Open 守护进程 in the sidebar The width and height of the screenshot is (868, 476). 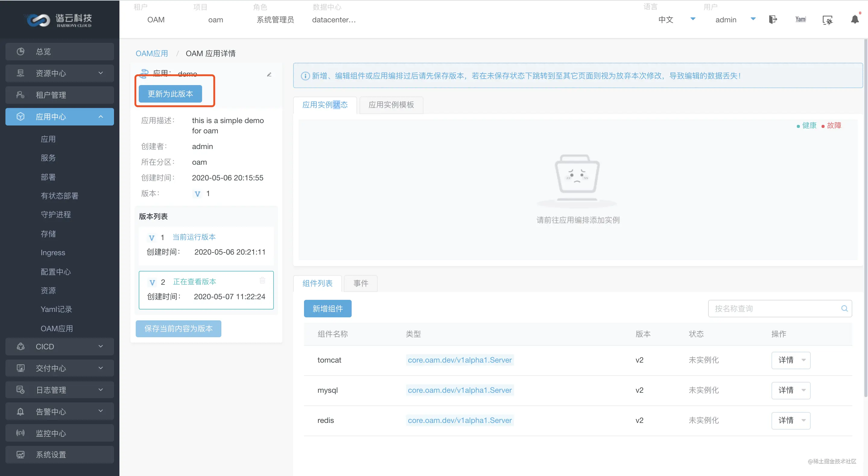point(55,214)
